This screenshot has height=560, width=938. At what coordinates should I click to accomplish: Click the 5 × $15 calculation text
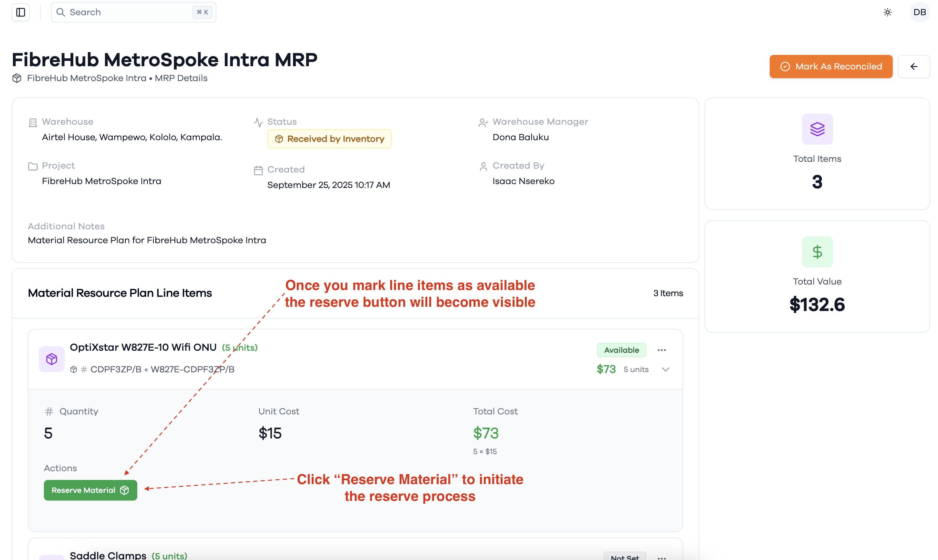point(485,452)
